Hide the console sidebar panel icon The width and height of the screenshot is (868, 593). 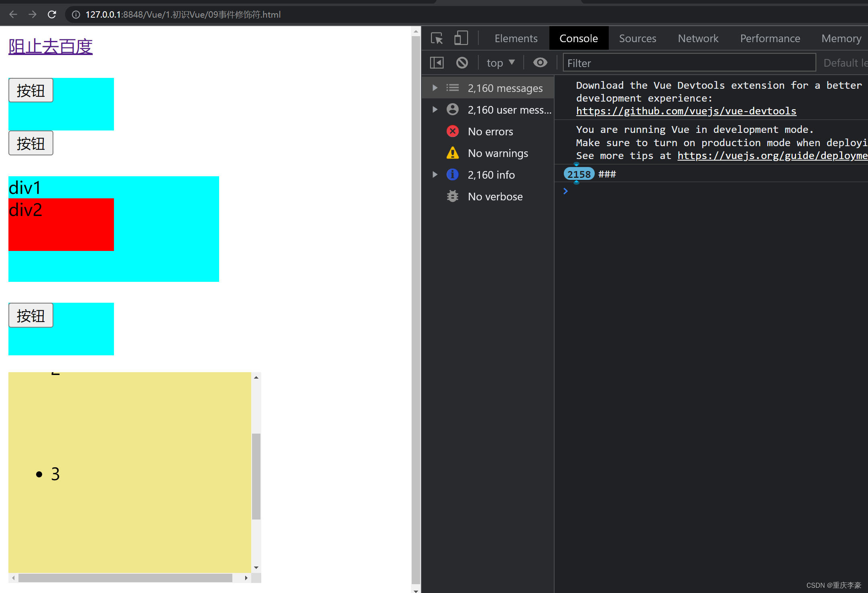[437, 63]
